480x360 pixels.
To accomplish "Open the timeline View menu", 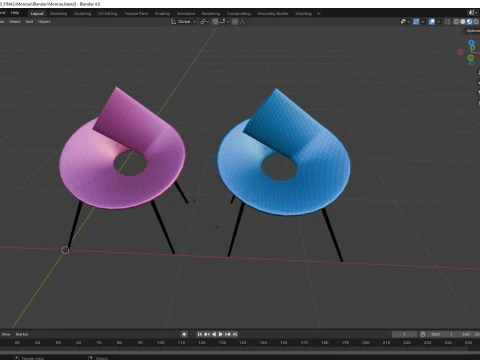I will [x=6, y=334].
